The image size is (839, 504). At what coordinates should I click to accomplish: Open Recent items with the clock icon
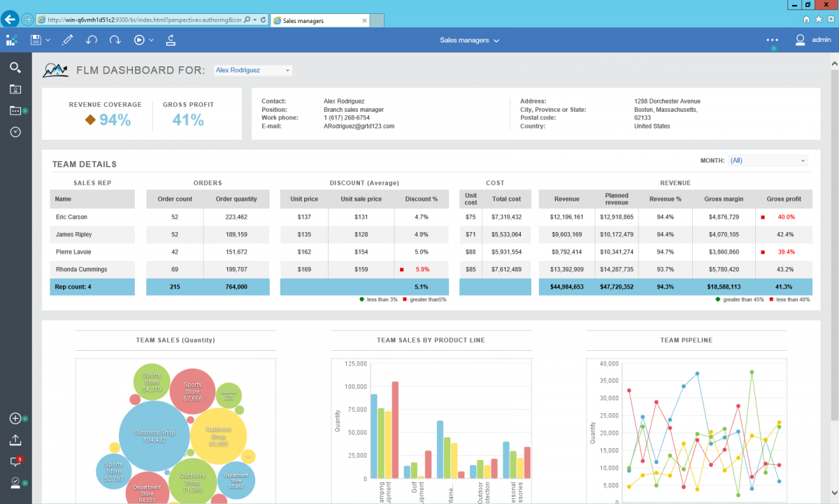pos(15,131)
